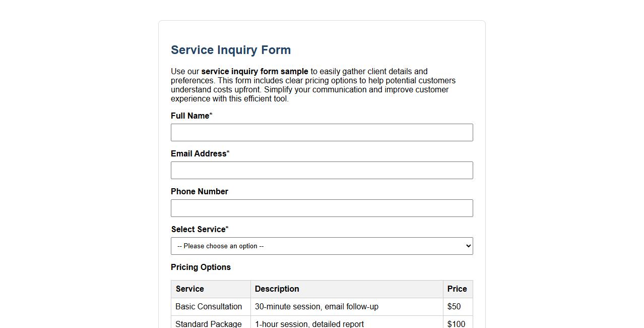Click the 'Service' column header
The height and width of the screenshot is (328, 644).
[x=189, y=289]
